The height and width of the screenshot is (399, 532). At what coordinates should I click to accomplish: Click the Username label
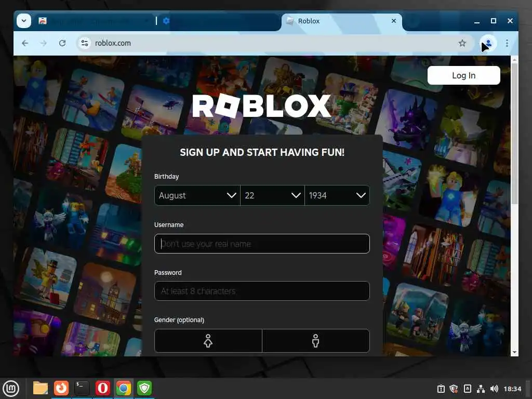tap(169, 224)
